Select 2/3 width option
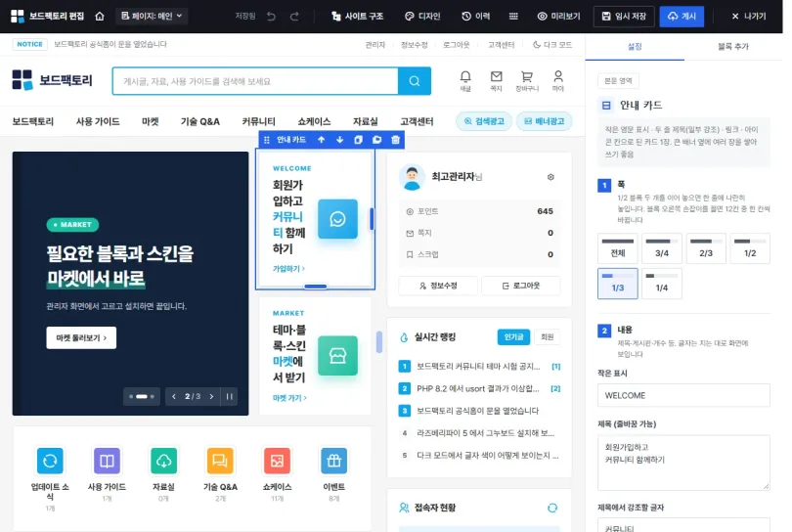This screenshot has width=792, height=532. pos(706,248)
